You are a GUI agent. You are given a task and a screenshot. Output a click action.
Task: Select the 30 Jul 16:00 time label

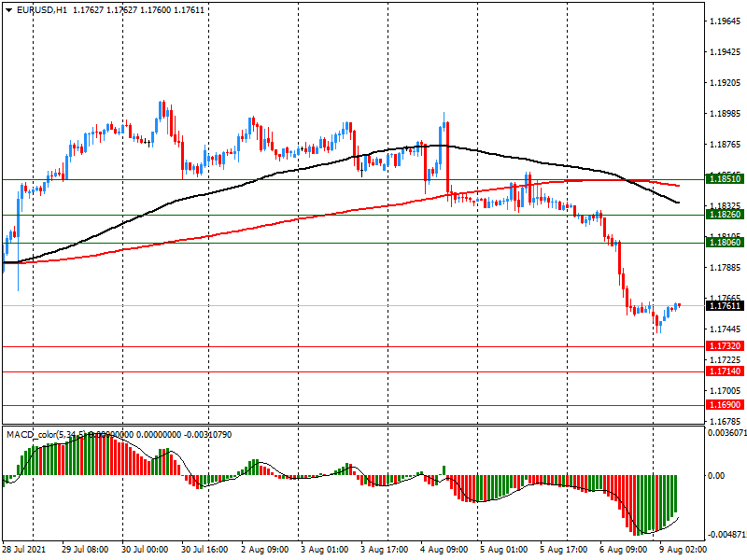(x=204, y=550)
